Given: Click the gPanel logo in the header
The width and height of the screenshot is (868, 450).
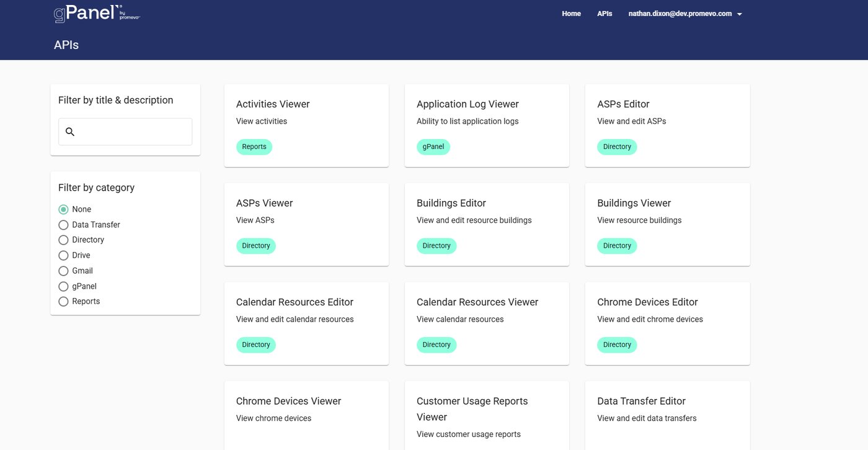Looking at the screenshot, I should (97, 13).
